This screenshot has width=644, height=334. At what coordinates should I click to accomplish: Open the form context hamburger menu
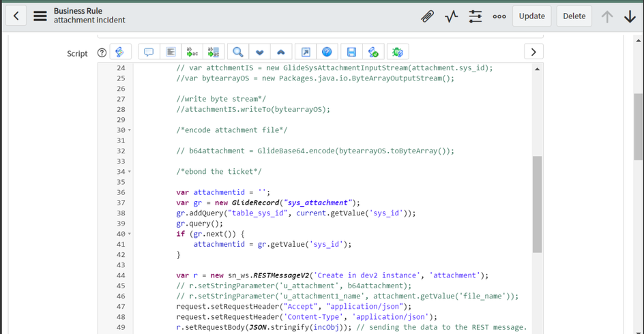(x=40, y=16)
